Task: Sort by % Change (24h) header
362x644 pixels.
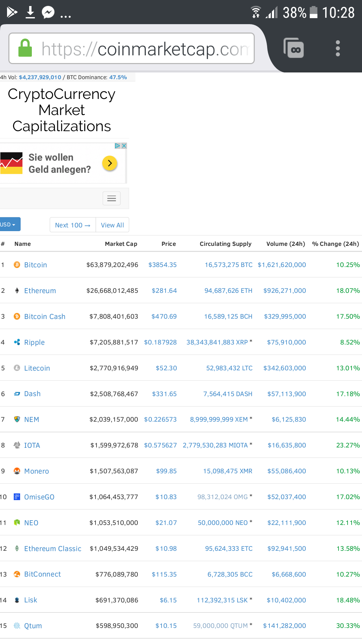Action: [336, 244]
